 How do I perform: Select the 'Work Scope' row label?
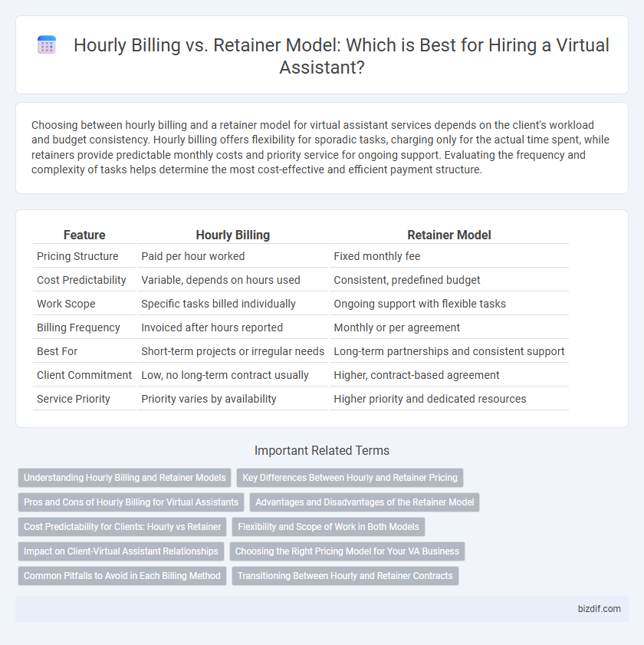tap(66, 304)
